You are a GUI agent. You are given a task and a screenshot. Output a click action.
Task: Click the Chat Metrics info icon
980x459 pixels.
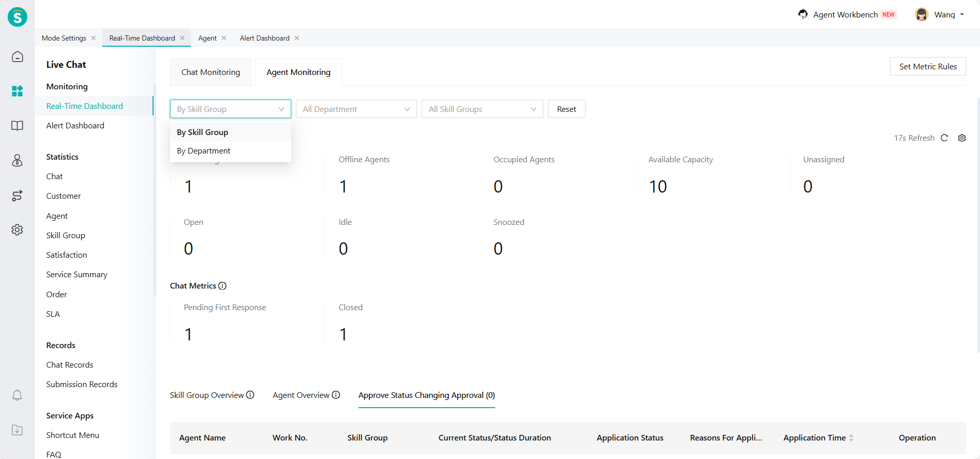[222, 285]
